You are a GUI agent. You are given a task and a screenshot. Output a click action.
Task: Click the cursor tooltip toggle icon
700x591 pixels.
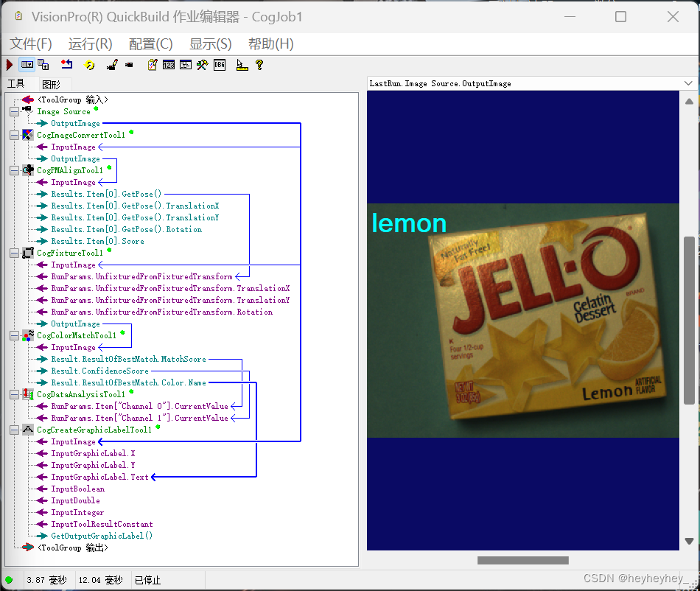(242, 65)
